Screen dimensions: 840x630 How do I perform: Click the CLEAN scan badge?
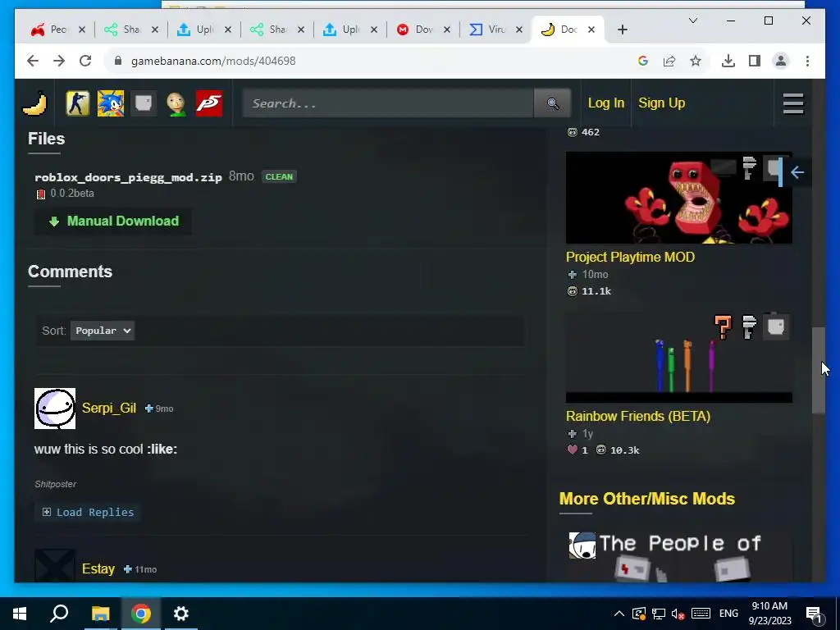(x=279, y=177)
